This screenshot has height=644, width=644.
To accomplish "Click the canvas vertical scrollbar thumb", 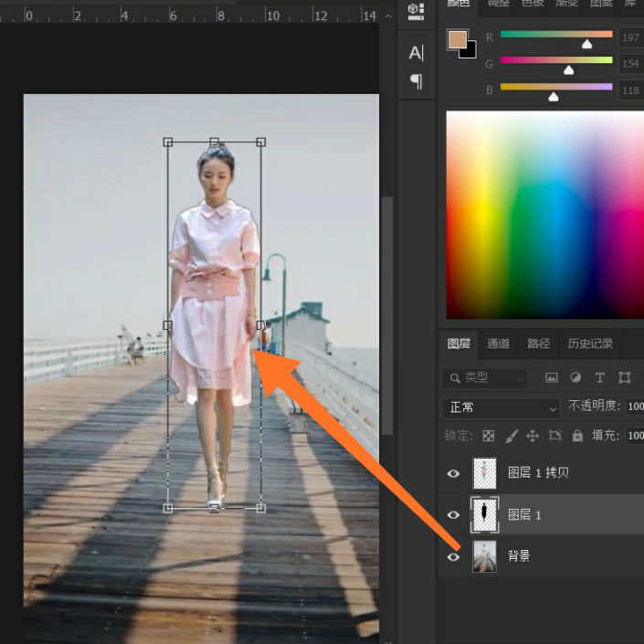I will coord(387,315).
